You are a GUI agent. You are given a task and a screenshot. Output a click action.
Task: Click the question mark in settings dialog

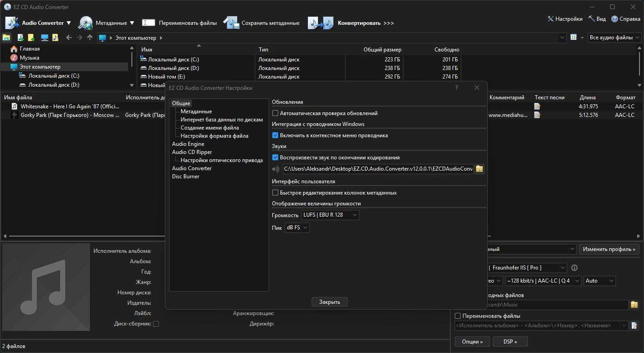coord(457,88)
